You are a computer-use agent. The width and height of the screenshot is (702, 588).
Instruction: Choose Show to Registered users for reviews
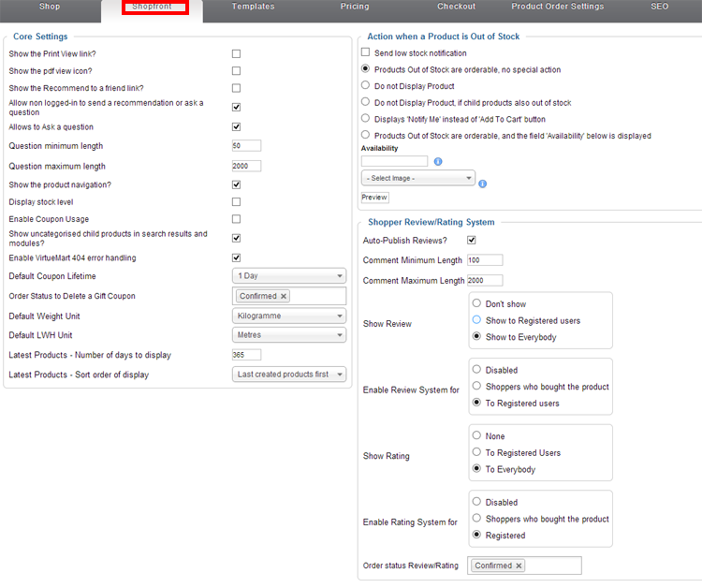click(477, 320)
